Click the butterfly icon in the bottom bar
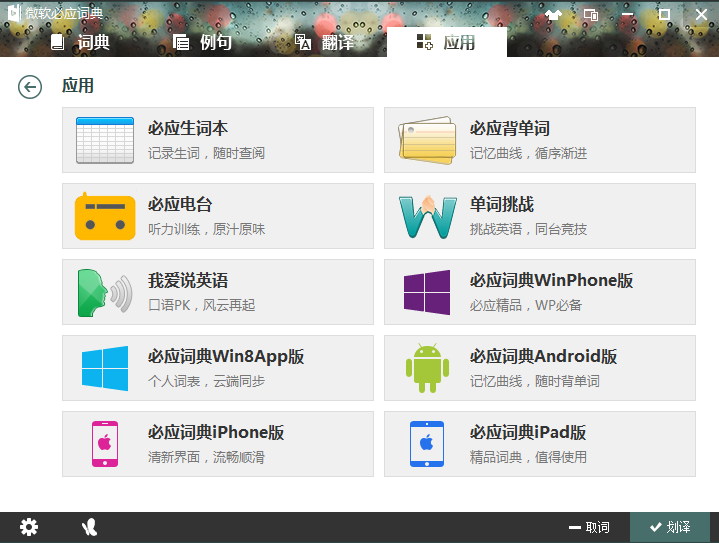Screen dimensions: 719x543 89,527
